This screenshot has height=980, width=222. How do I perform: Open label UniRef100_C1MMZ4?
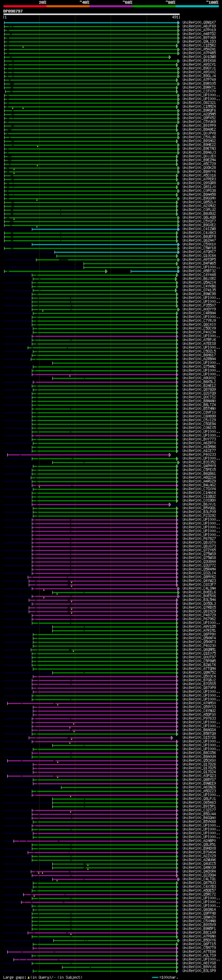tap(199, 106)
